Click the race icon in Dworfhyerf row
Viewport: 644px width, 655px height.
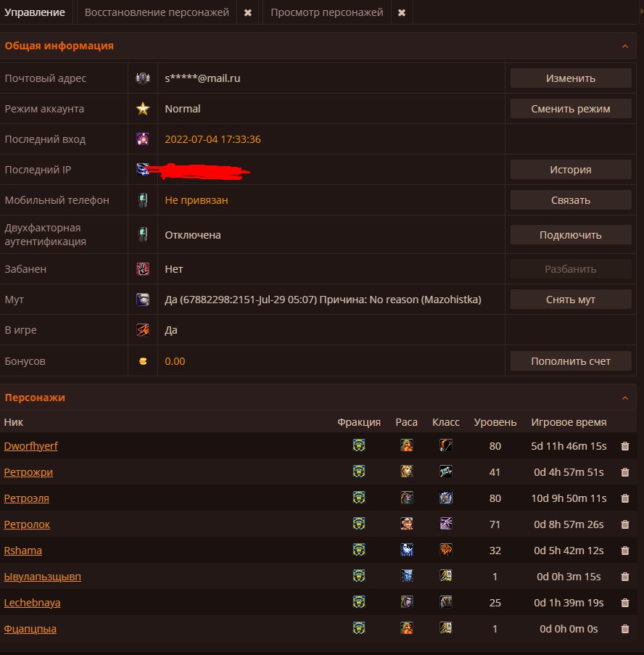click(407, 446)
